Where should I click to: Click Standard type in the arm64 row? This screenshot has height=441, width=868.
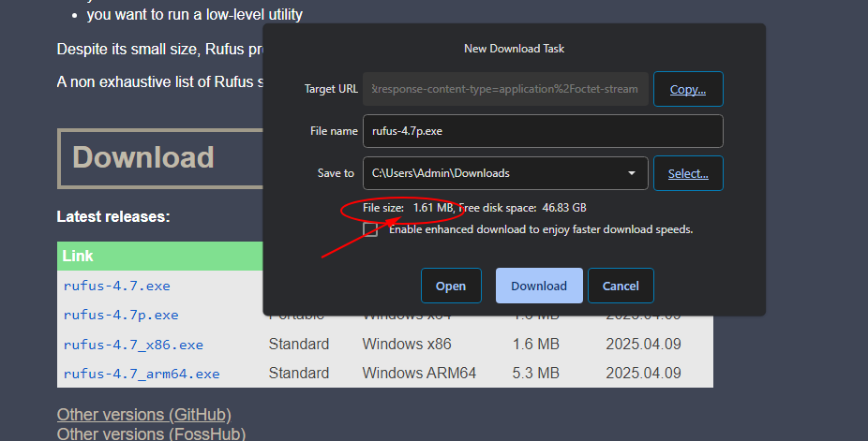point(299,373)
